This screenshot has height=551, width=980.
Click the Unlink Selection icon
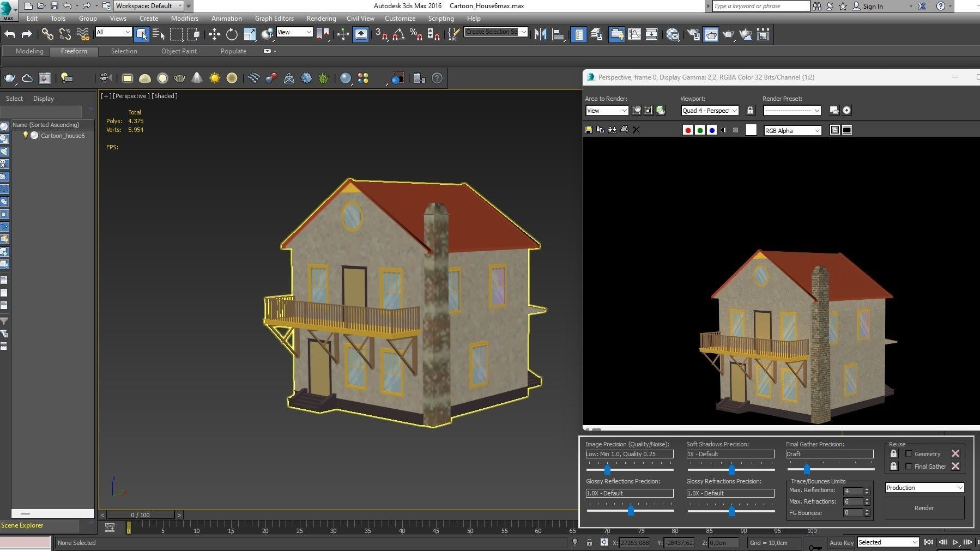(65, 34)
